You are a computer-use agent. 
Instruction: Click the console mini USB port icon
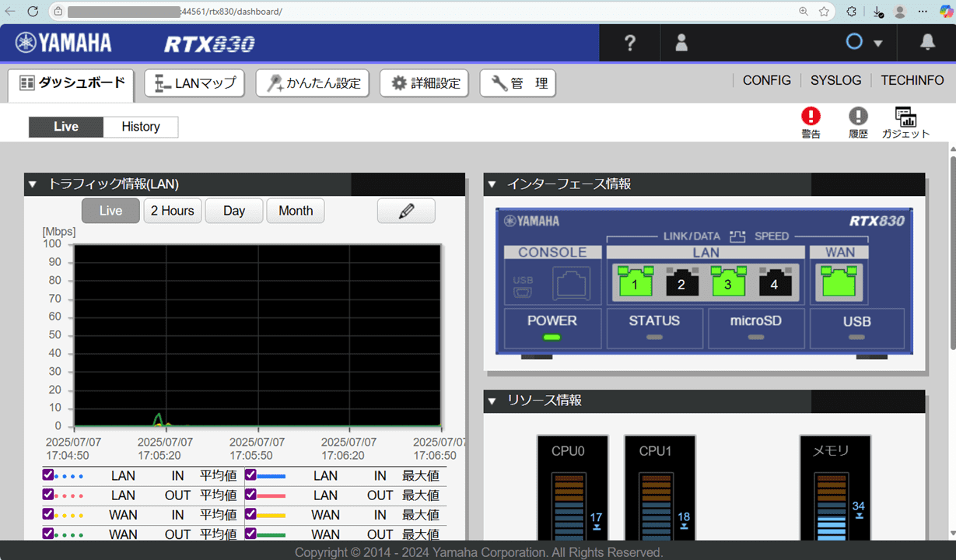523,292
